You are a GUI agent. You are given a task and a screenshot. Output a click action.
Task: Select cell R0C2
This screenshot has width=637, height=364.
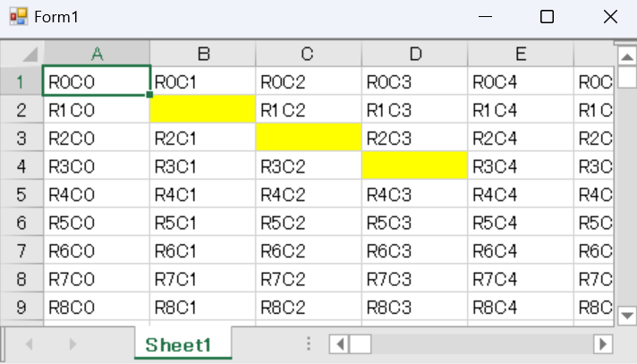309,81
